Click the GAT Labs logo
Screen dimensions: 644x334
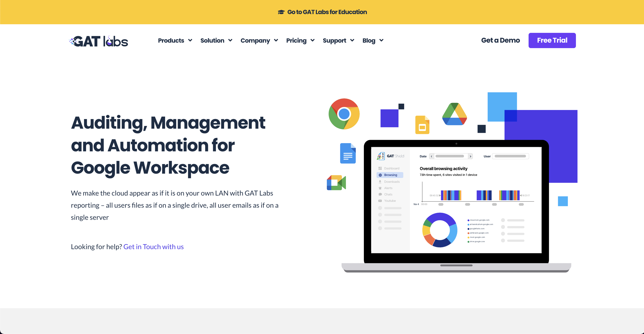pyautogui.click(x=99, y=41)
